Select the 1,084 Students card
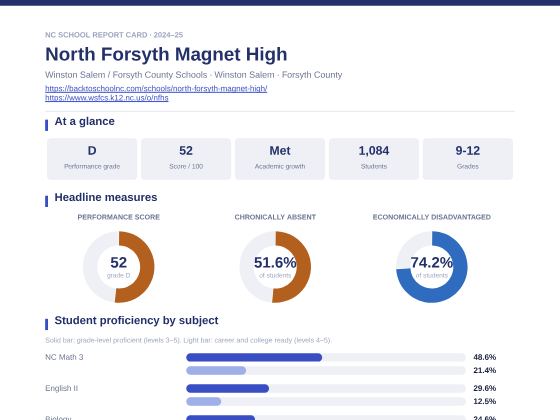This screenshot has width=560, height=420. pos(374,159)
